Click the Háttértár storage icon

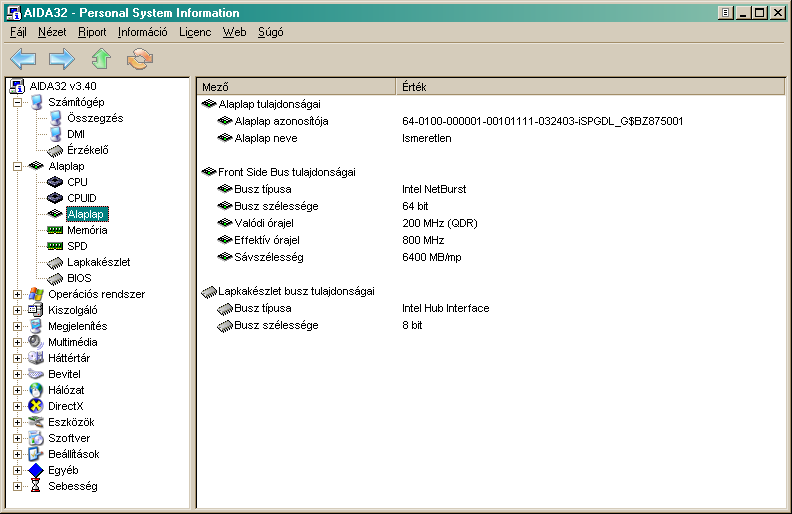(x=36, y=358)
